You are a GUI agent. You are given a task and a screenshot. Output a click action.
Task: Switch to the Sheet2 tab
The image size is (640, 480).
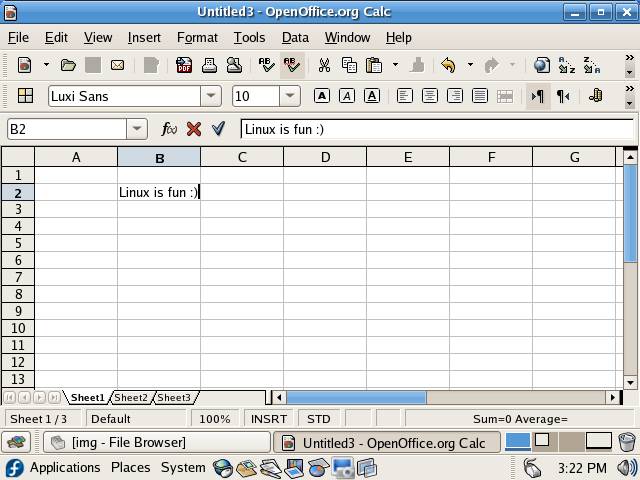point(131,398)
